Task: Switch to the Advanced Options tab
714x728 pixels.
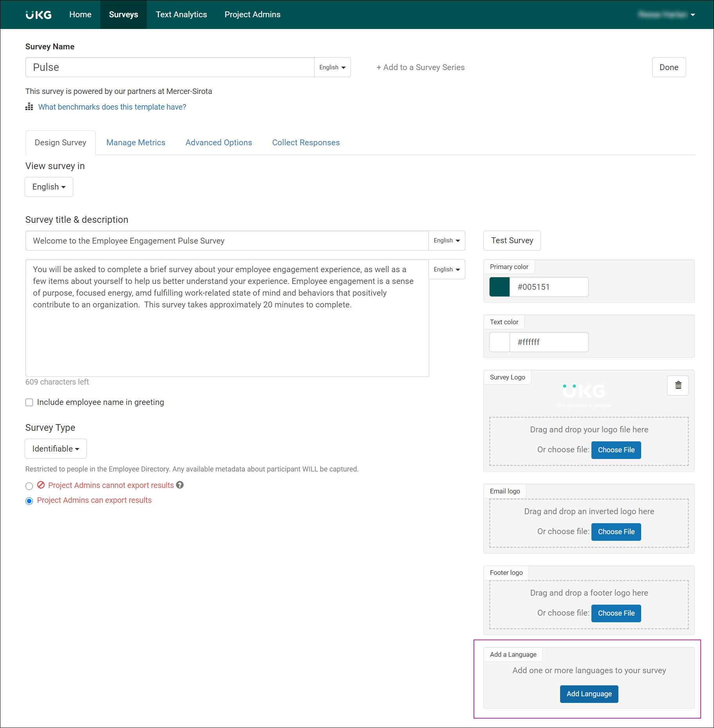Action: [x=219, y=143]
